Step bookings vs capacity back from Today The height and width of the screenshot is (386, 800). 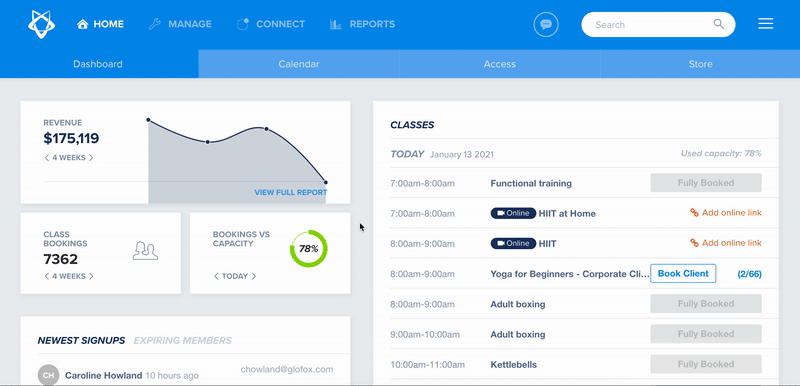click(216, 276)
